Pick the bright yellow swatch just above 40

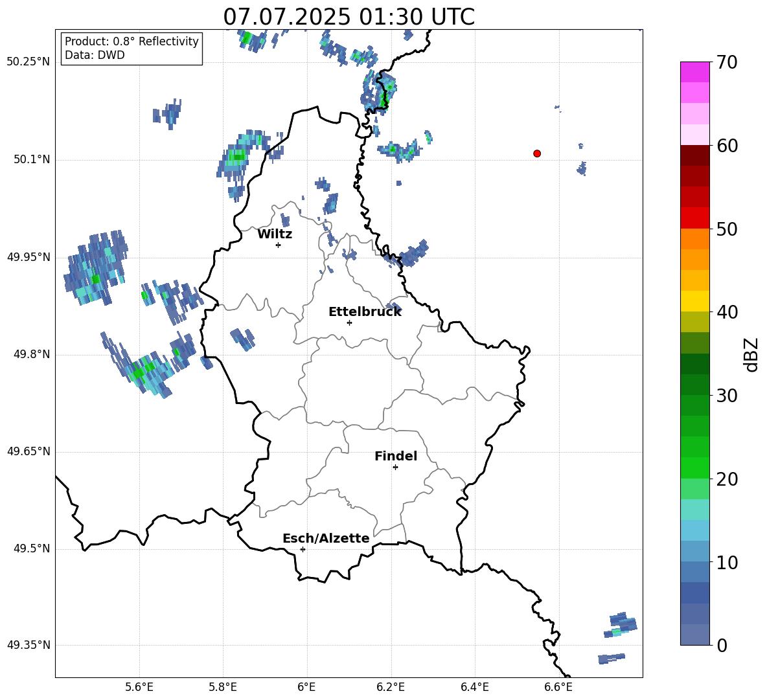694,301
